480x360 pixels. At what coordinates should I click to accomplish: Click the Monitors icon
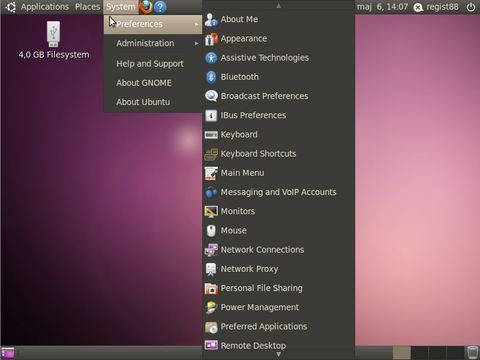[211, 211]
